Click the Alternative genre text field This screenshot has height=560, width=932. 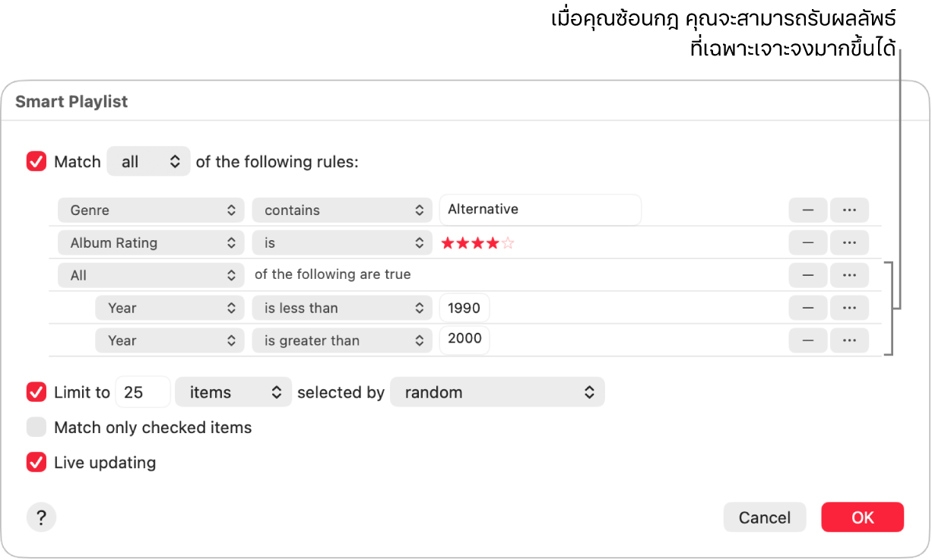pos(540,210)
